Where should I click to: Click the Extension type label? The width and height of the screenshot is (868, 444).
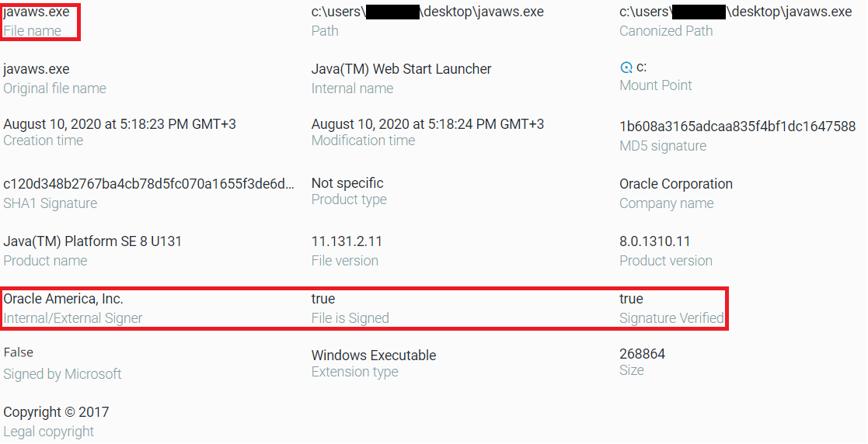point(354,372)
